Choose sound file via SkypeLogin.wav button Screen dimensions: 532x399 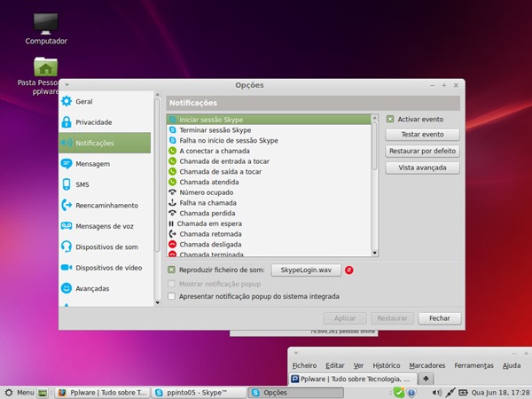pyautogui.click(x=306, y=270)
